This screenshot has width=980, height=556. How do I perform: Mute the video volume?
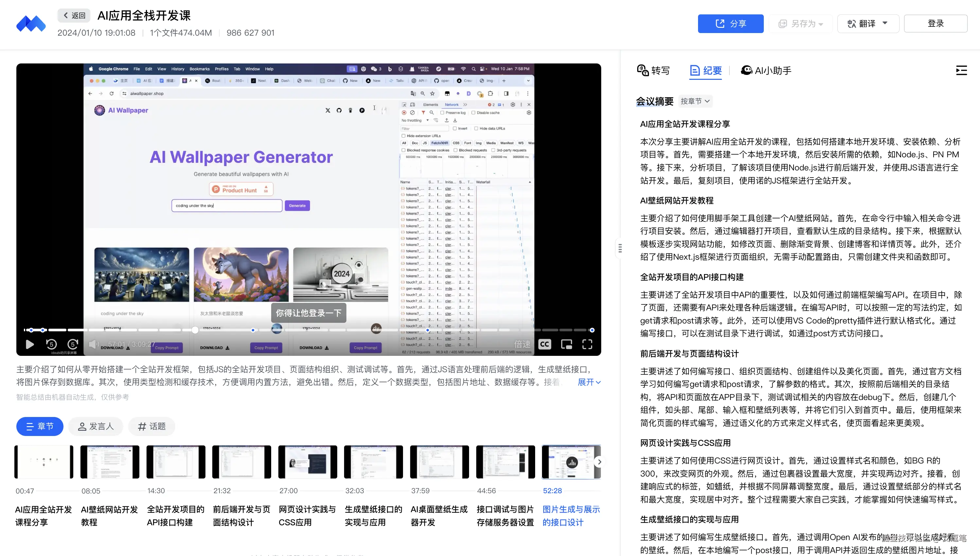pos(94,344)
